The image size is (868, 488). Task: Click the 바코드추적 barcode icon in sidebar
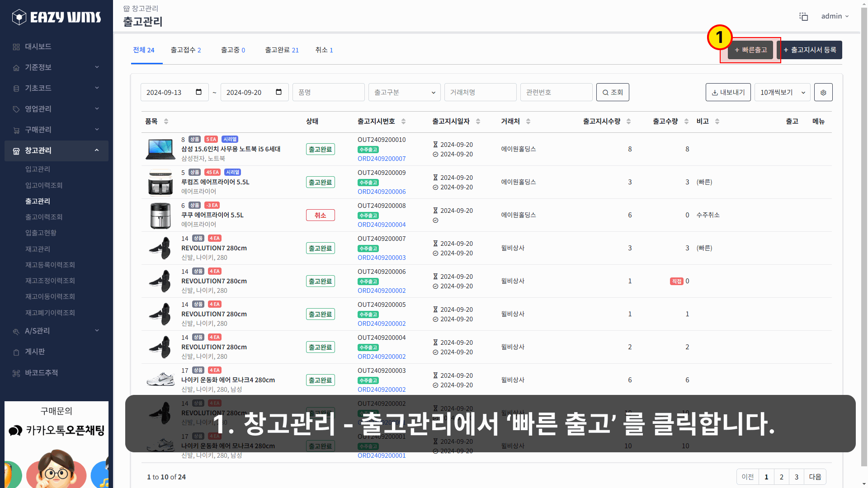(x=16, y=373)
